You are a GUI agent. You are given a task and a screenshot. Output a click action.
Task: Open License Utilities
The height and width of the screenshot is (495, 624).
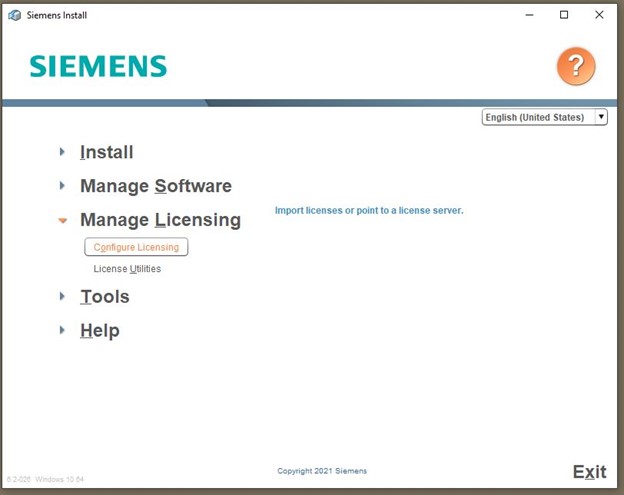tap(127, 269)
